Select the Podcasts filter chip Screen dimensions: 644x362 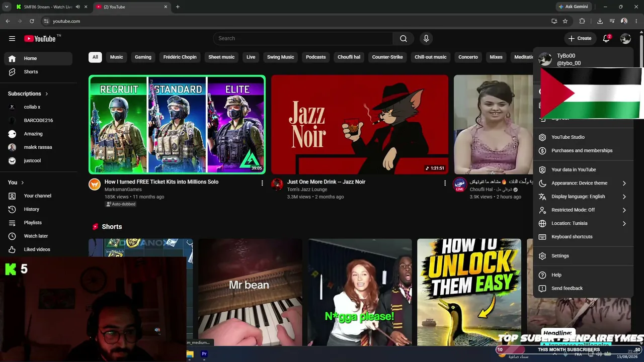(x=316, y=57)
